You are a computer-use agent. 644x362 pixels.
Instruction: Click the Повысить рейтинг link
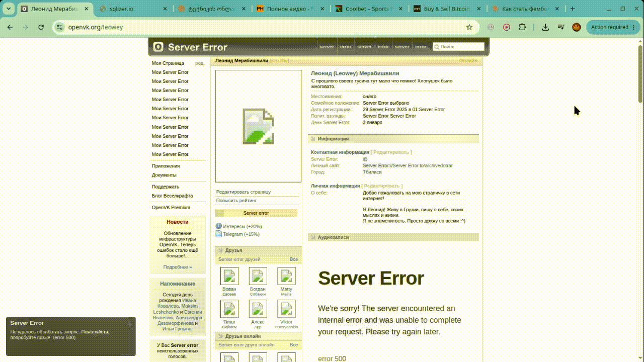coord(236,201)
